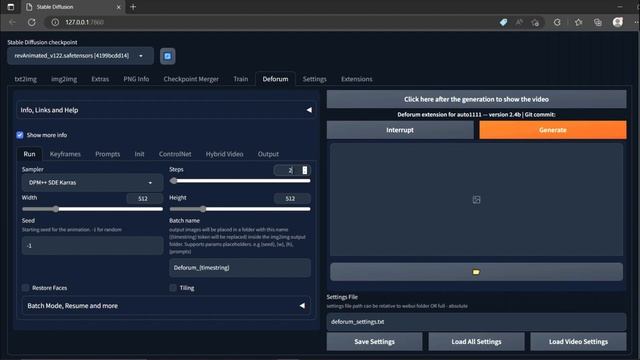Select the Run sub-tab
The height and width of the screenshot is (360, 640).
click(x=29, y=154)
